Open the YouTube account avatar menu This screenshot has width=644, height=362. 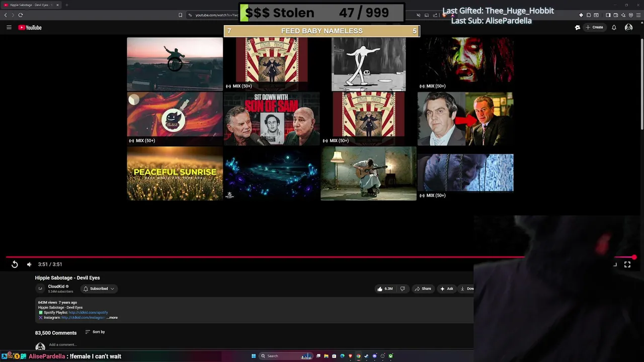[628, 27]
